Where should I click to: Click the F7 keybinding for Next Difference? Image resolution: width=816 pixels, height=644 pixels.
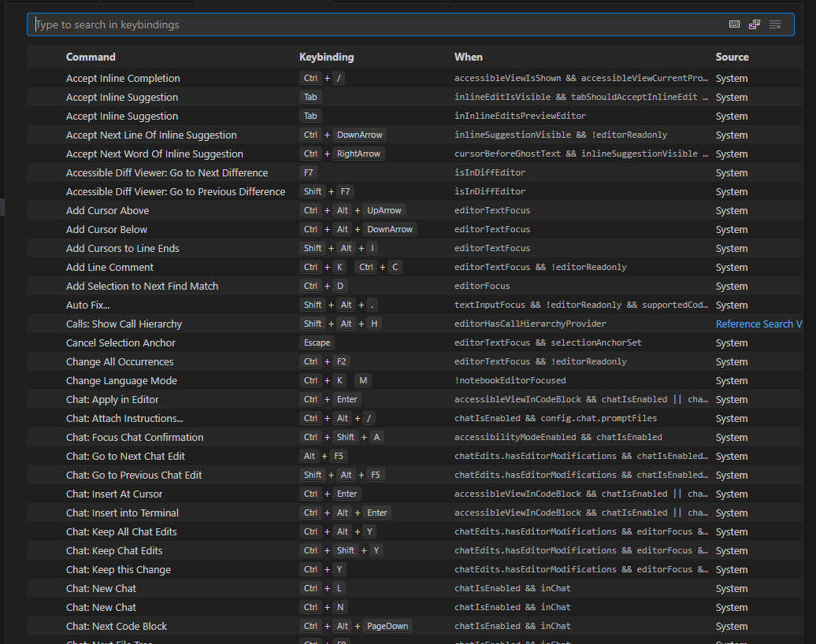tap(308, 172)
